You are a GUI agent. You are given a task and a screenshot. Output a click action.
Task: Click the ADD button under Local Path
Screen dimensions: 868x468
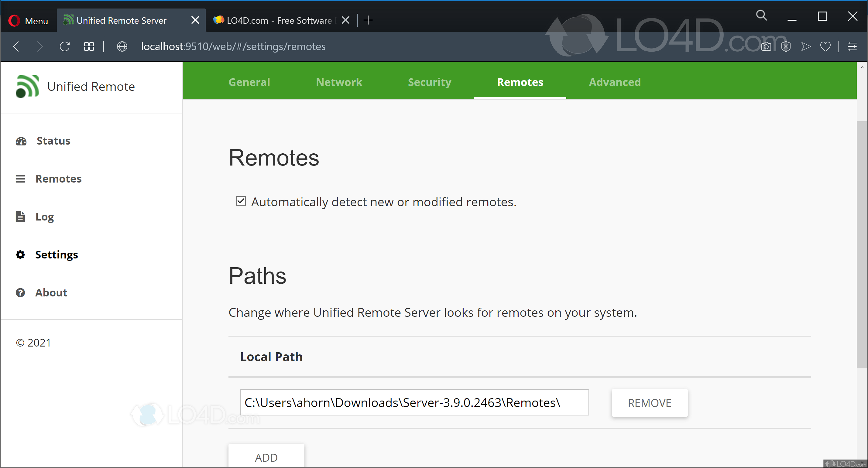pyautogui.click(x=266, y=457)
